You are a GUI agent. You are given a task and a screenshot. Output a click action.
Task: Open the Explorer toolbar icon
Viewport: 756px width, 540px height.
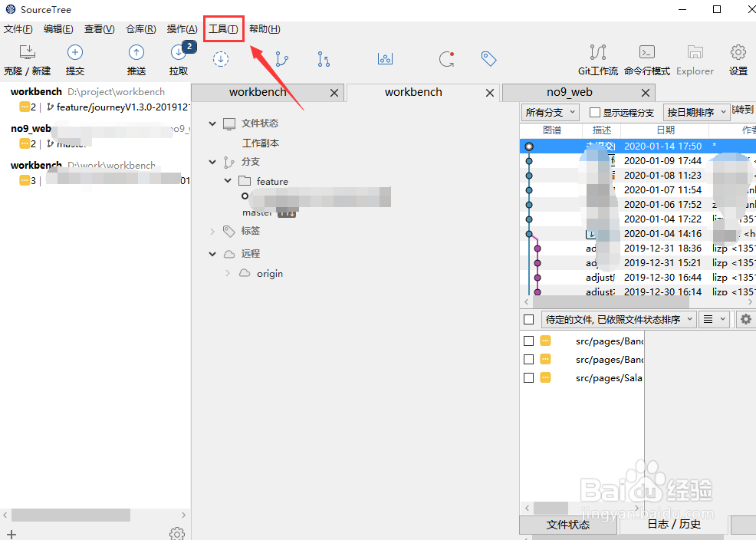(695, 52)
